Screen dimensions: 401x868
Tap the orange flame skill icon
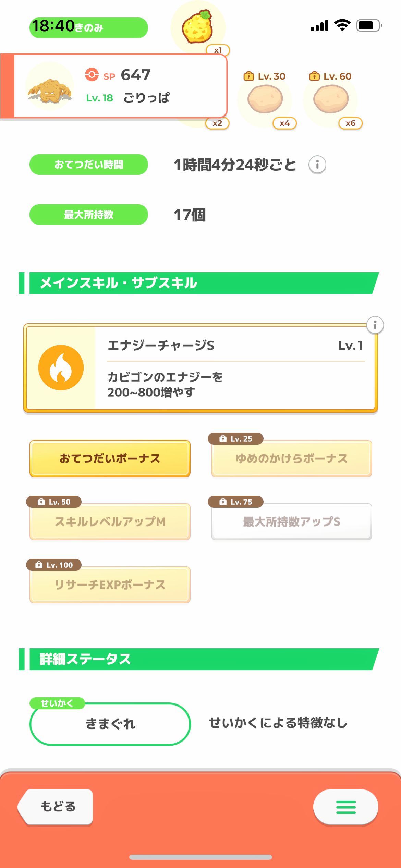pyautogui.click(x=61, y=367)
